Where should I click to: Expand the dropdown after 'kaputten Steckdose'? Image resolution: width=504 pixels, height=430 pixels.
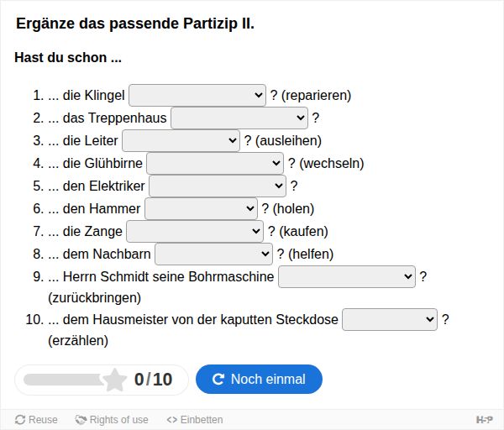[x=390, y=319]
